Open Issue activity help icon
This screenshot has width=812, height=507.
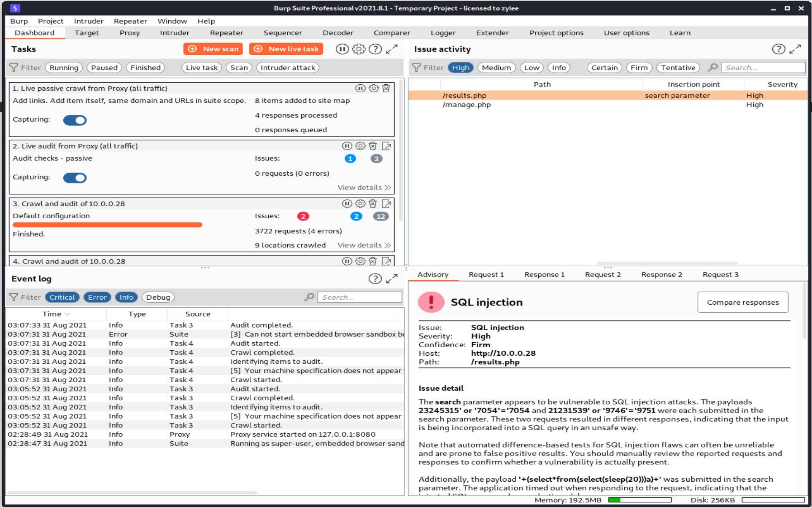778,49
